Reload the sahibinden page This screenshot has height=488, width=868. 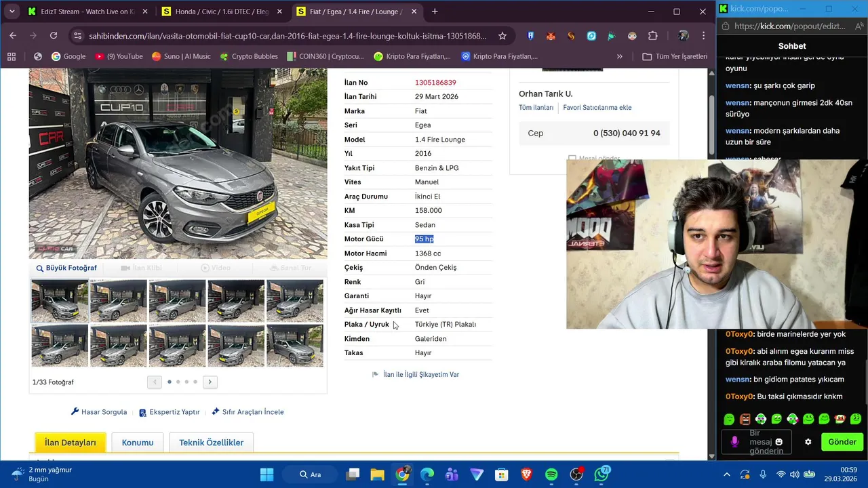pos(54,36)
